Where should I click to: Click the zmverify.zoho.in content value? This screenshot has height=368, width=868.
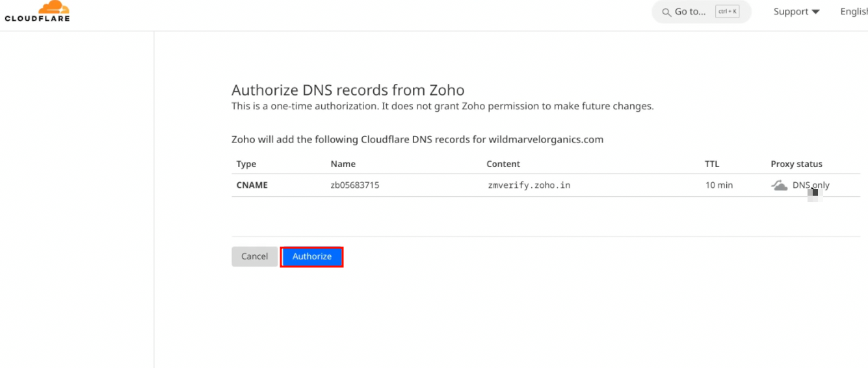pos(529,185)
